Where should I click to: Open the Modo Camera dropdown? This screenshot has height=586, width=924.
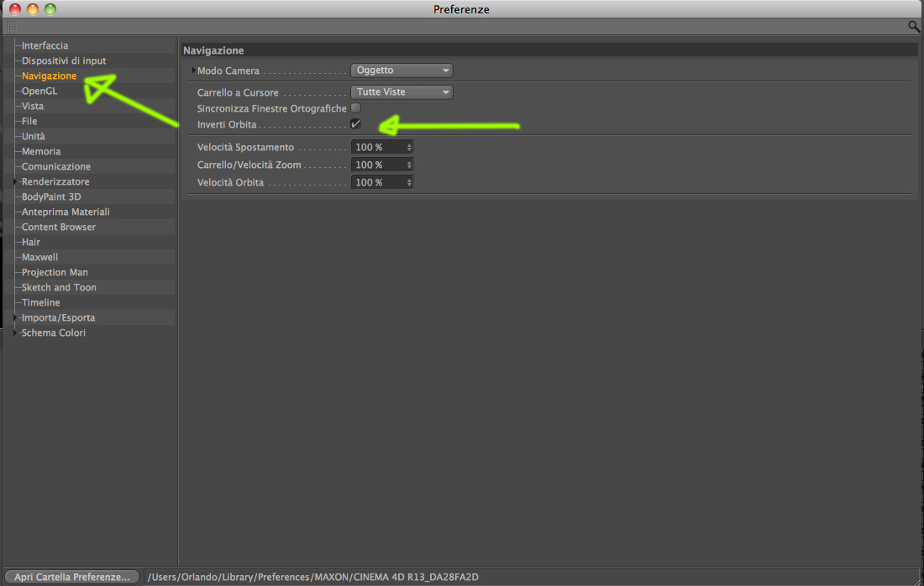(402, 70)
